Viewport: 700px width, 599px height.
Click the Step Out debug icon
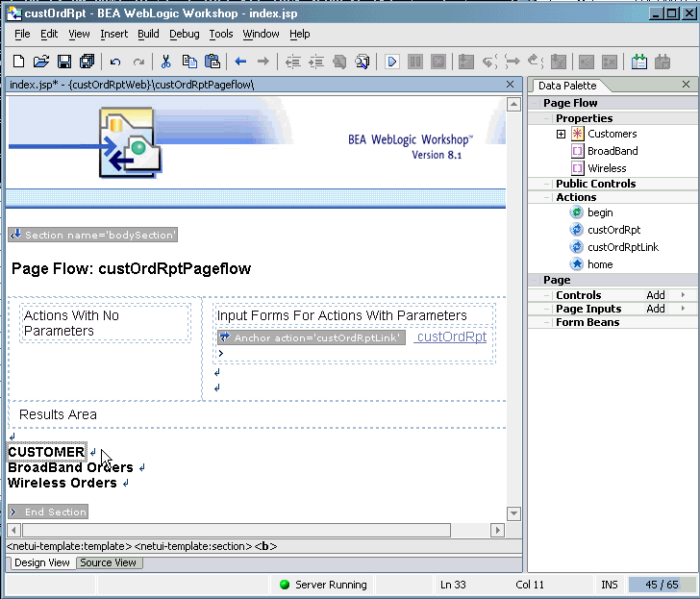536,62
